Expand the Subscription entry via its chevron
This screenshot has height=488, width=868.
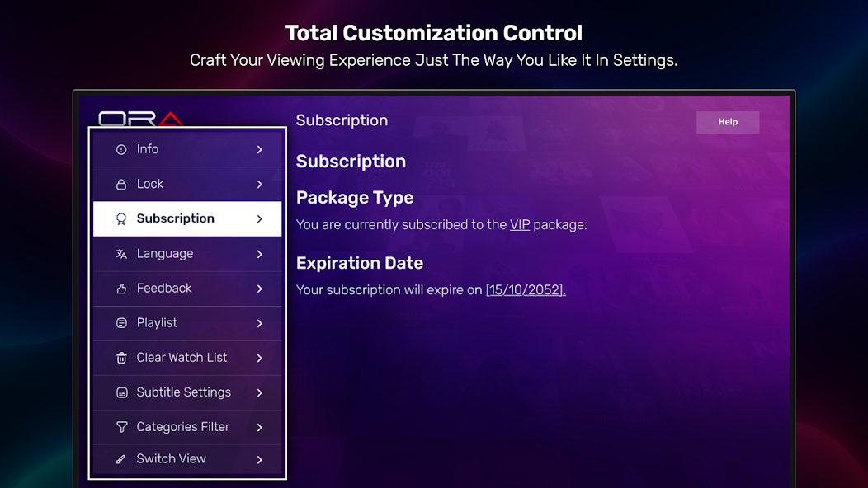click(x=262, y=218)
